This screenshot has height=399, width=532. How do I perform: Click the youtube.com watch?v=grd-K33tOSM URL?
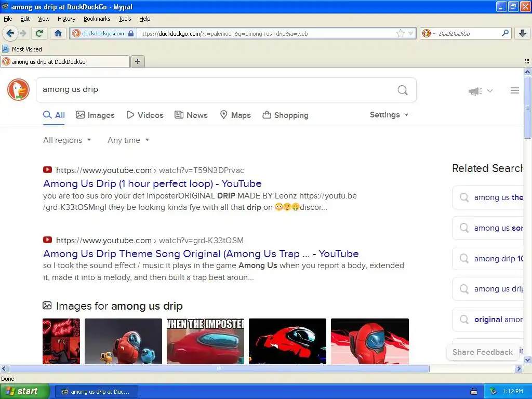coord(150,240)
